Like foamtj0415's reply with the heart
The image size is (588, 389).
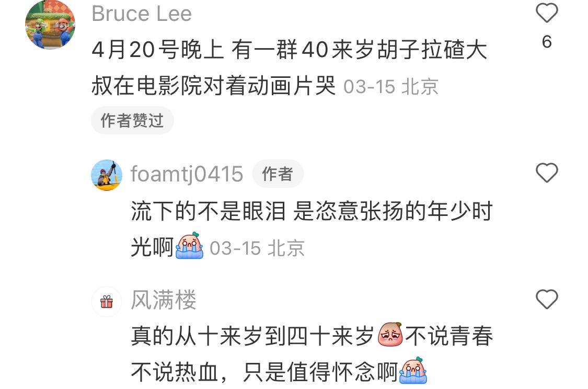(547, 173)
